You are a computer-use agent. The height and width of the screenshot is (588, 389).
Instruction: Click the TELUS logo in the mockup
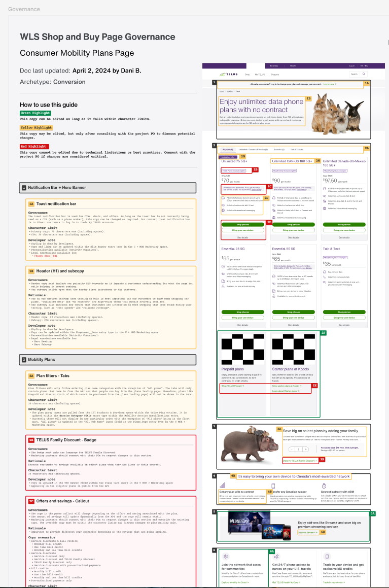coord(229,74)
